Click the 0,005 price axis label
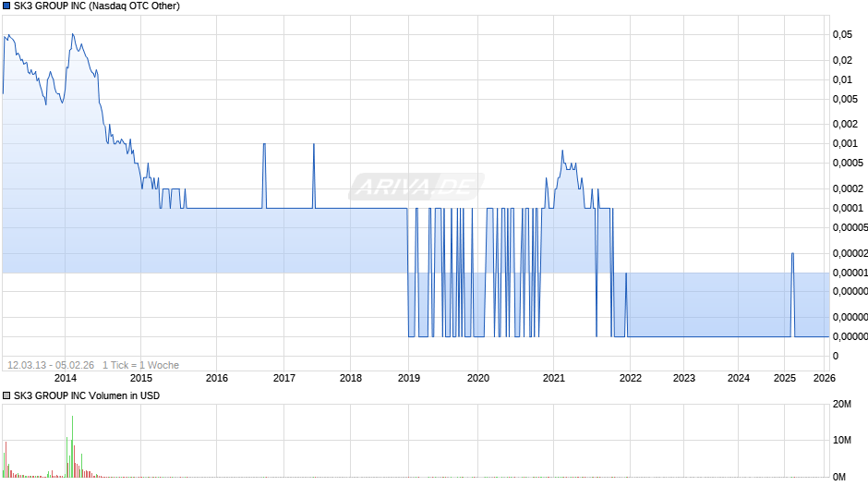The image size is (868, 486). (845, 99)
